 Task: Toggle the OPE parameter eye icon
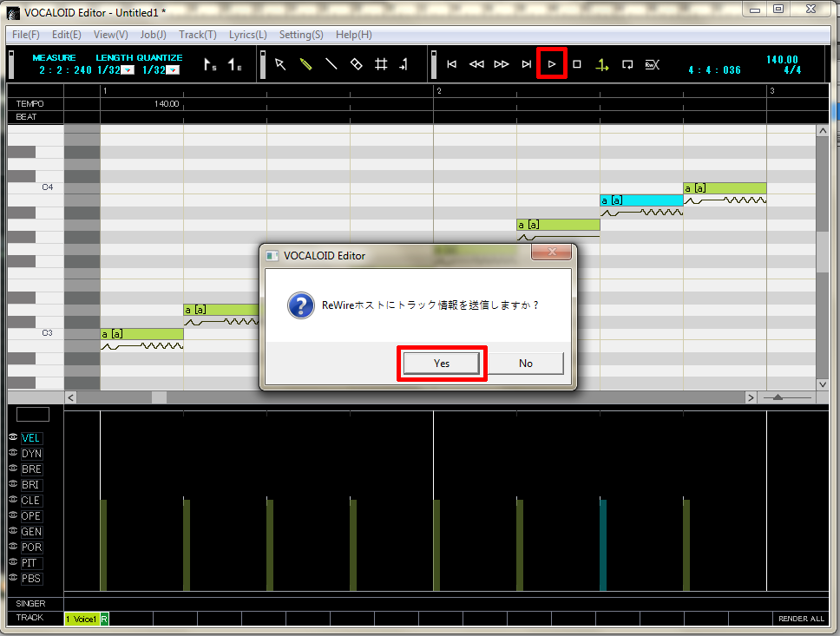point(13,515)
